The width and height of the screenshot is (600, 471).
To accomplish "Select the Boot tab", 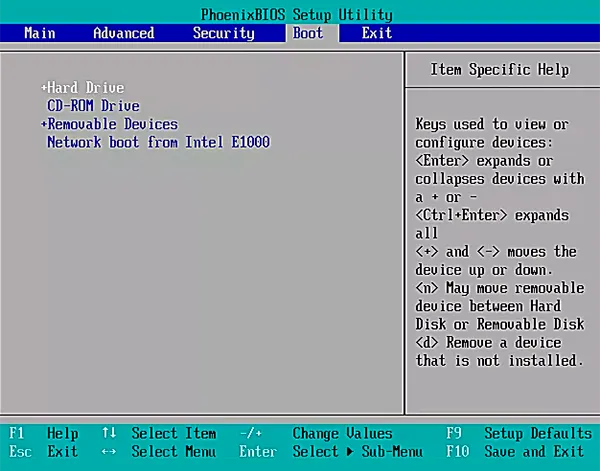I will tap(308, 33).
